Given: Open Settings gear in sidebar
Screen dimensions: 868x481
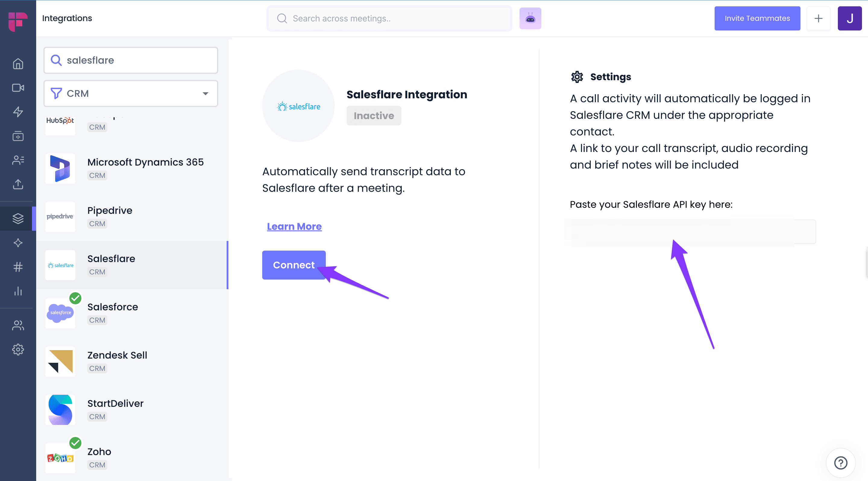Looking at the screenshot, I should (x=18, y=350).
